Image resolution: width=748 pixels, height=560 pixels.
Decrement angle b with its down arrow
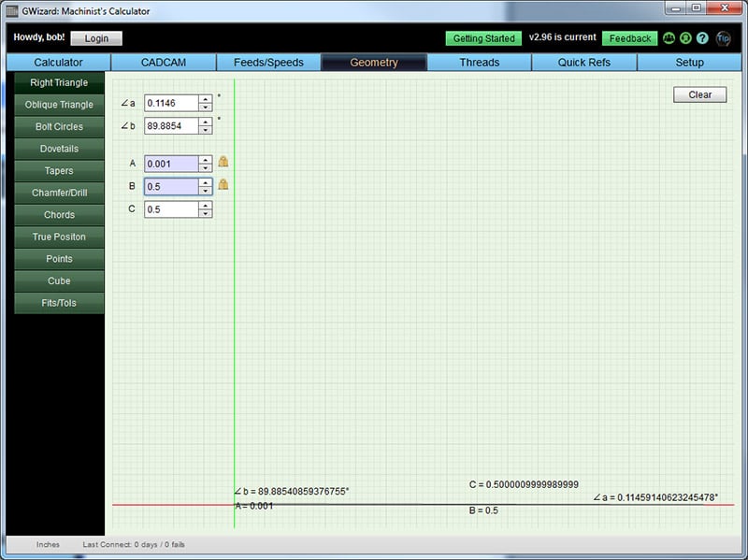(206, 129)
